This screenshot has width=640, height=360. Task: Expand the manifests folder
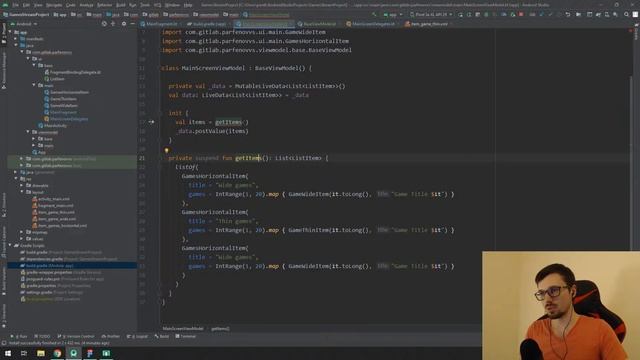point(16,39)
